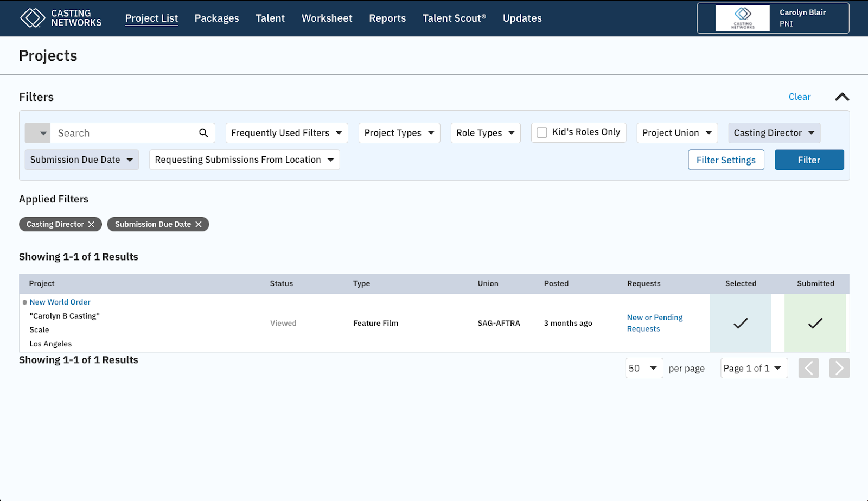This screenshot has width=868, height=501.
Task: Click the Casting Networks logo
Action: coord(60,18)
